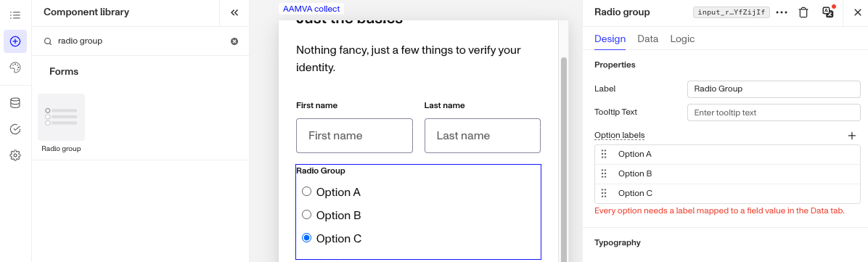Viewport: 868px width, 262px height.
Task: Edit the Option A label row
Action: coord(727,155)
